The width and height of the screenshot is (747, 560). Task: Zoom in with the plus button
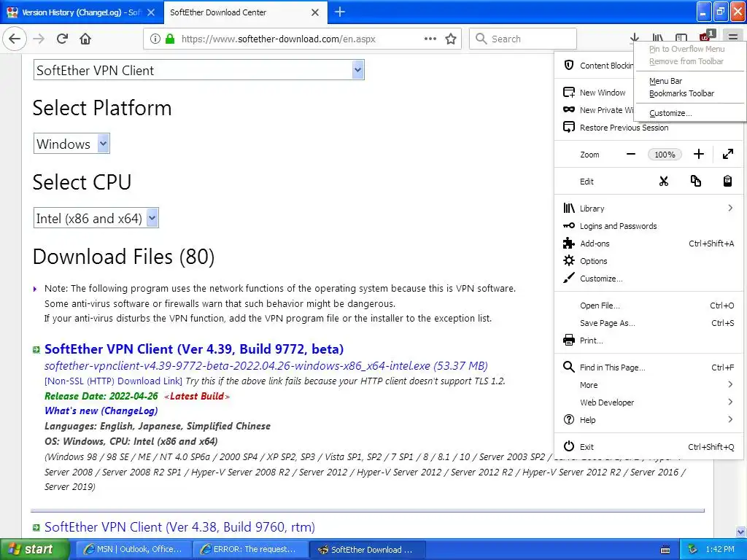point(698,155)
